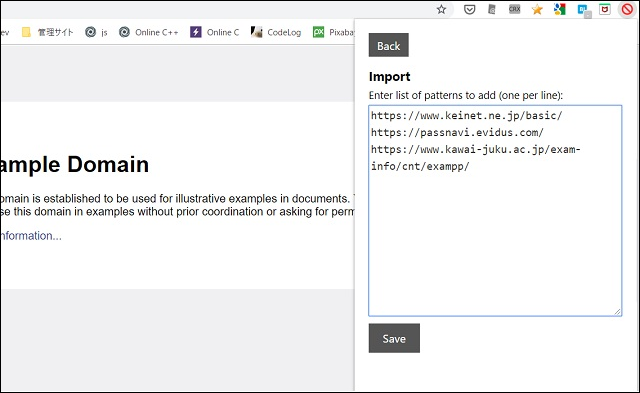Screen dimensions: 640x393
Task: Click the textarea resize handle corner
Action: [x=618, y=312]
